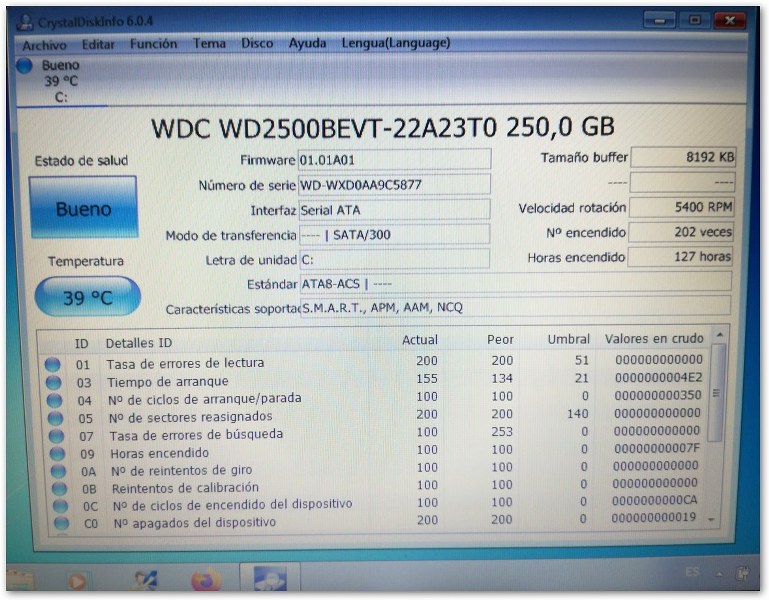769x600 pixels.
Task: Open the Función menu
Action: (154, 44)
